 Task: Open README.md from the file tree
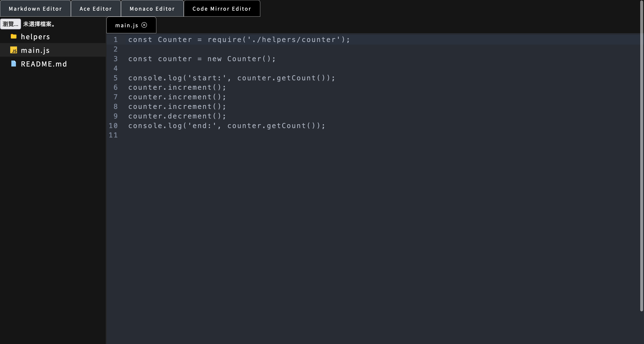tap(44, 64)
